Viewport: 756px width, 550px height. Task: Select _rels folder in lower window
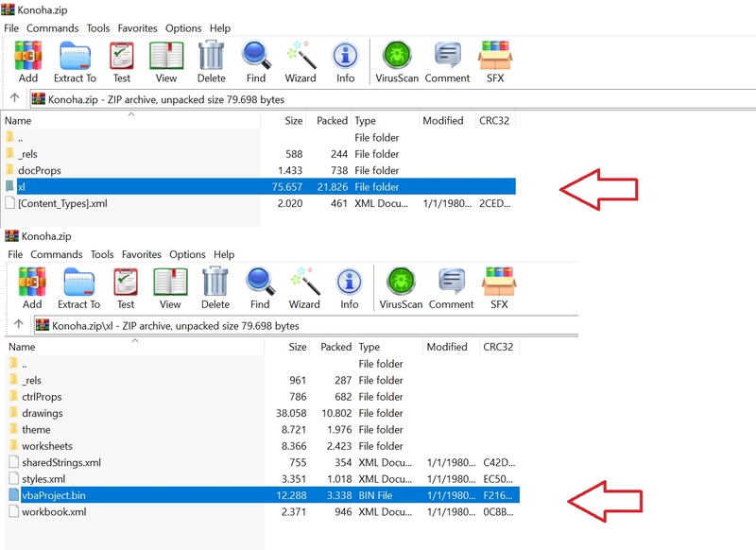coord(263,380)
